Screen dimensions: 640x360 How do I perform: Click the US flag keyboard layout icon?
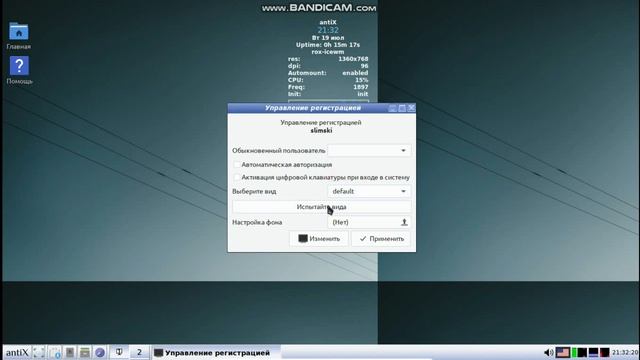(x=563, y=352)
